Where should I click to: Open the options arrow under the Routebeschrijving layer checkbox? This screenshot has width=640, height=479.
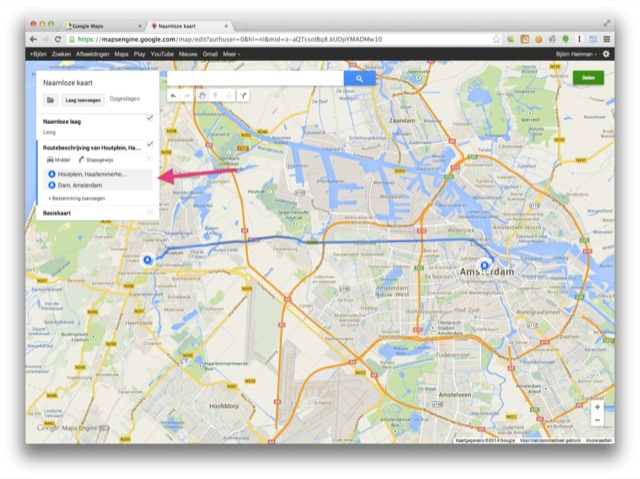[x=149, y=158]
